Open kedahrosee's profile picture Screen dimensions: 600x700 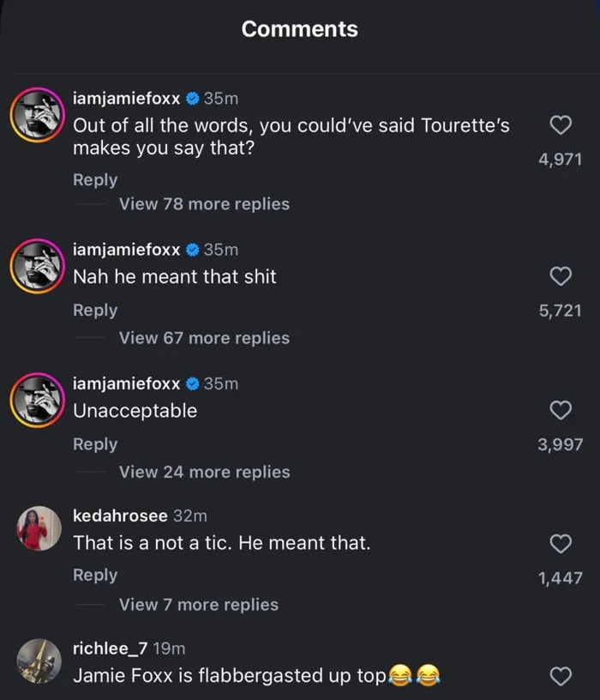(36, 528)
